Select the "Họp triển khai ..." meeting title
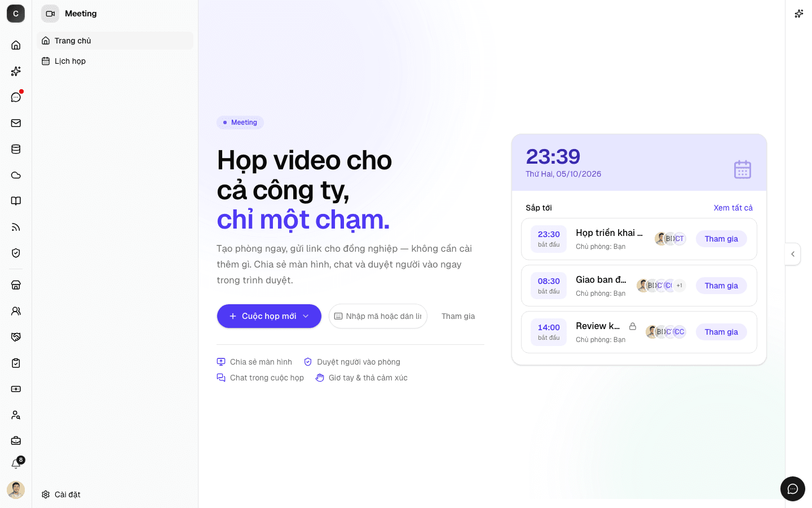 [x=609, y=233]
